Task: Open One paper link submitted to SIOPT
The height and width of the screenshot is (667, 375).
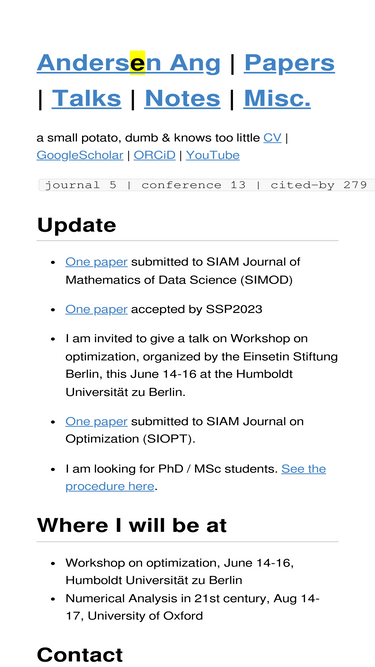Action: pos(96,422)
